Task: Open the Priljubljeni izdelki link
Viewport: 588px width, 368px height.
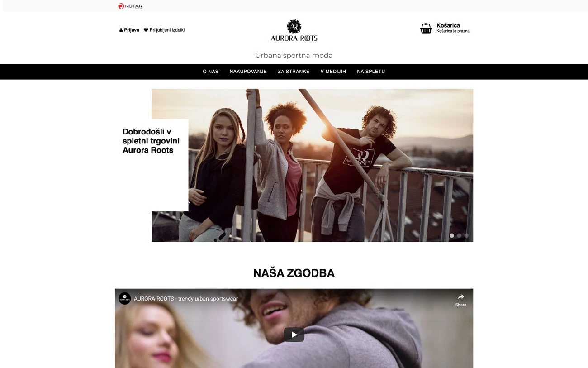Action: (167, 30)
